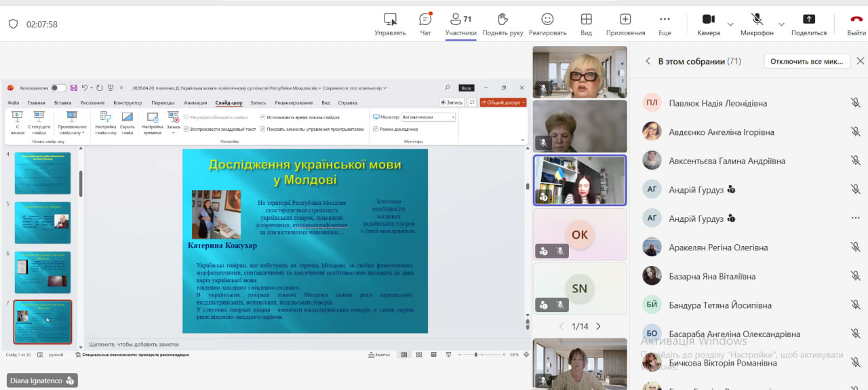Start slideshow С текущего слайда
This screenshot has height=390, width=868.
[39, 123]
